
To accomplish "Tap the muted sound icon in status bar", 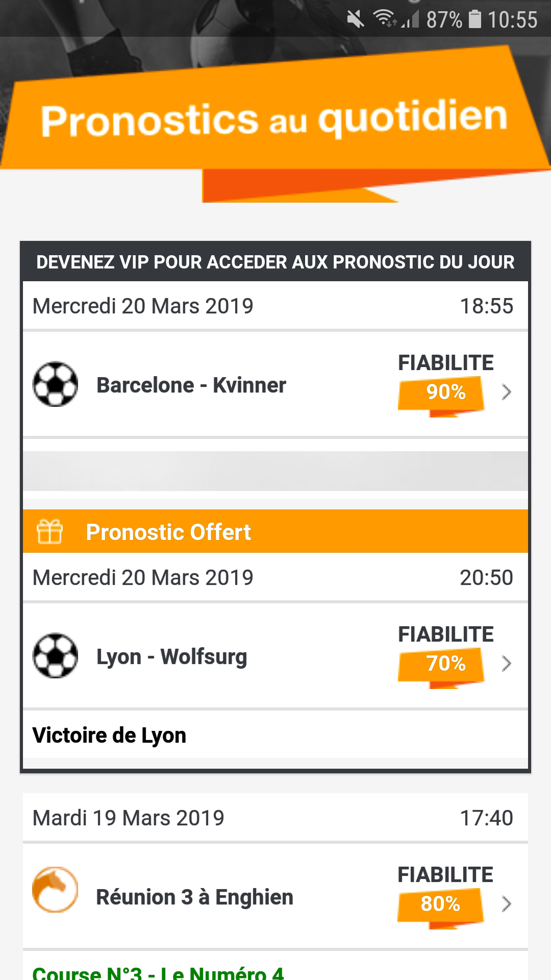I will pos(356,20).
